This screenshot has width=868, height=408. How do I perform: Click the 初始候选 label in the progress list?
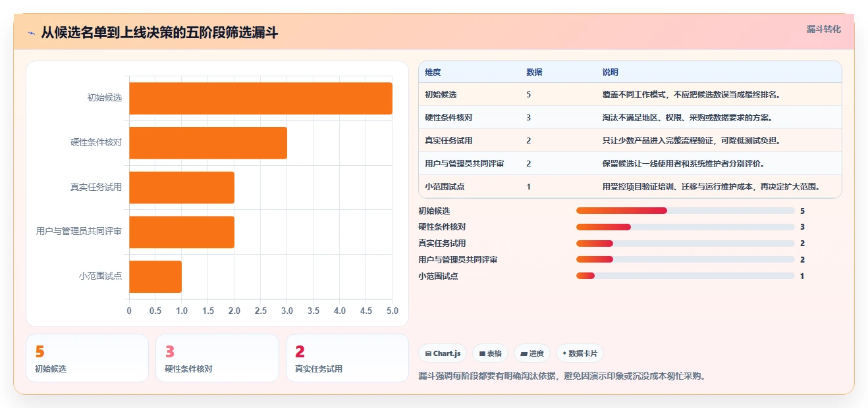click(x=434, y=211)
